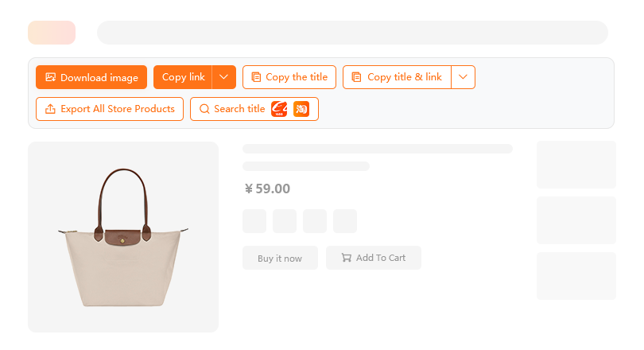This screenshot has height=350, width=644.
Task: Click the store logo placeholder at top left
Action: click(52, 33)
